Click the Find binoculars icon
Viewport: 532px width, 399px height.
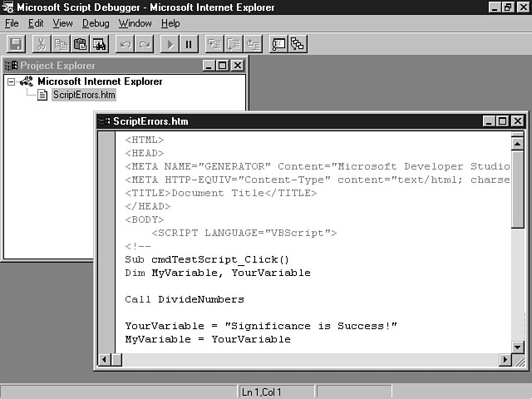coord(99,44)
